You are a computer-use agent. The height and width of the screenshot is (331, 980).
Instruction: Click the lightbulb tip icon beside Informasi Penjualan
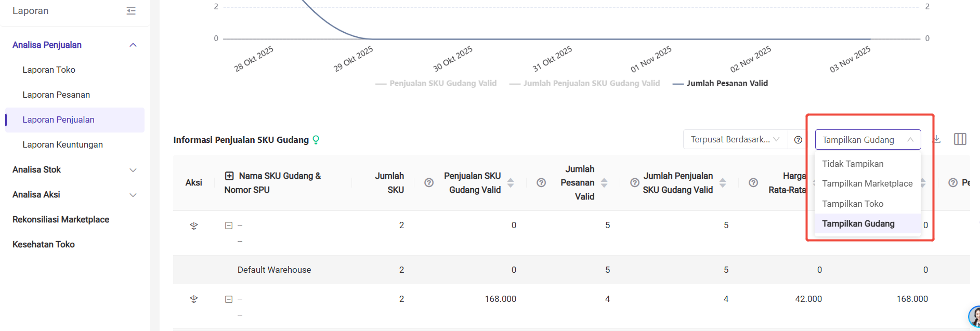[316, 140]
